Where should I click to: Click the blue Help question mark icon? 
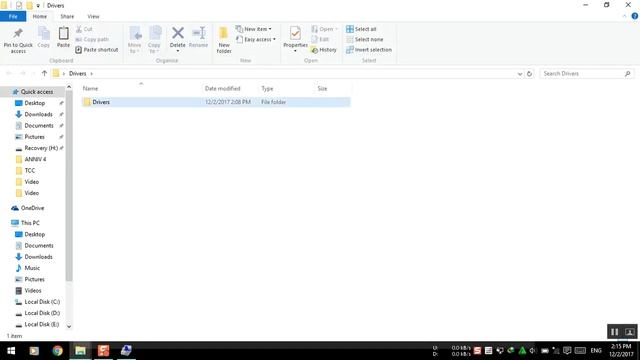(x=635, y=16)
